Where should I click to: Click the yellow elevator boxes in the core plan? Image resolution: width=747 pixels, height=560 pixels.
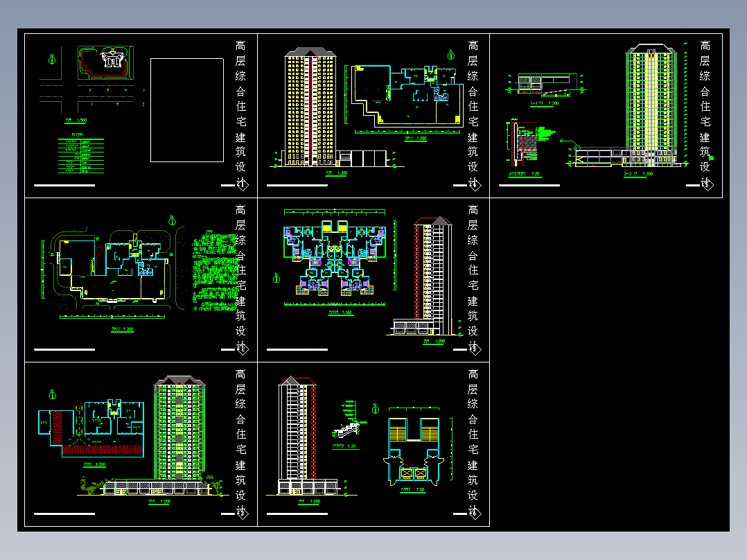point(413,473)
